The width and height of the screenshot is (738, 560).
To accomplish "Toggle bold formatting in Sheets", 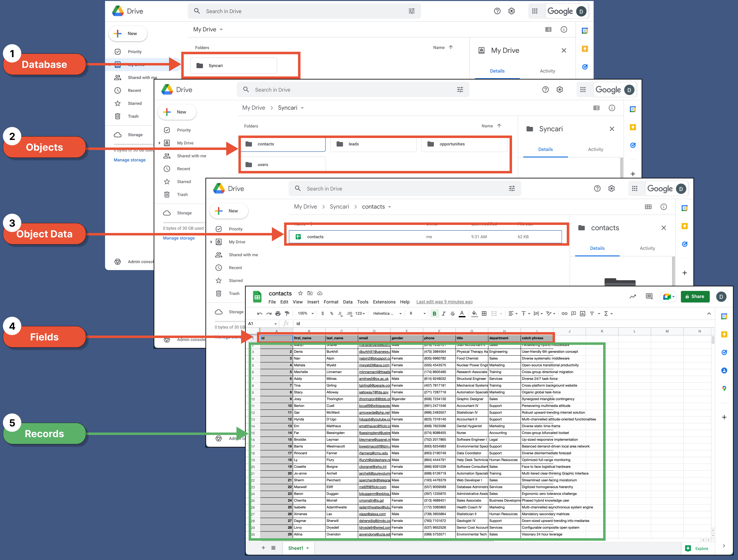I will 434,314.
